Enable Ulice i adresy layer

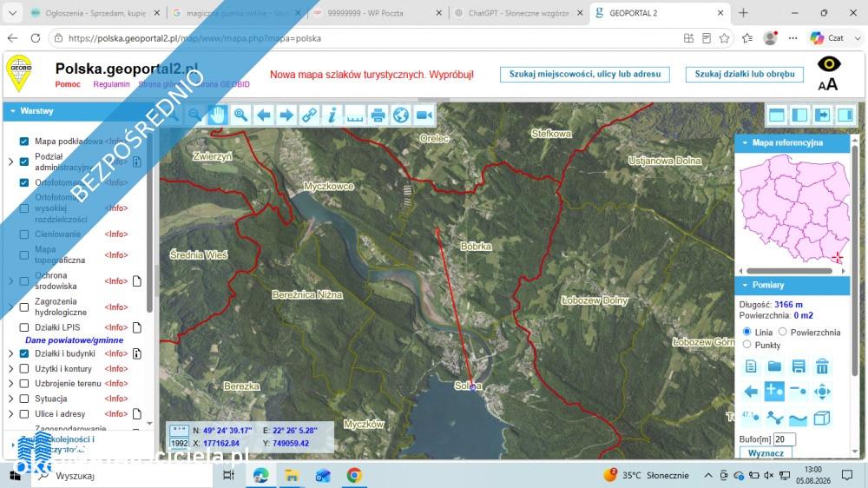point(23,414)
